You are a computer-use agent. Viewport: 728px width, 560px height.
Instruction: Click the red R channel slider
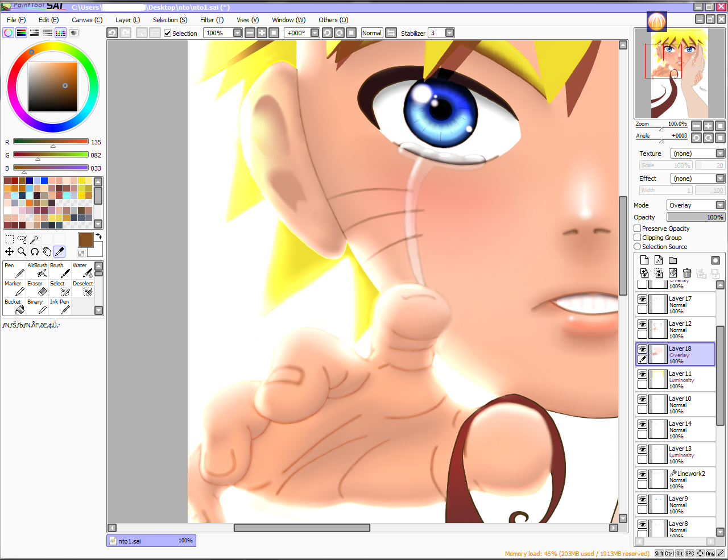point(51,142)
